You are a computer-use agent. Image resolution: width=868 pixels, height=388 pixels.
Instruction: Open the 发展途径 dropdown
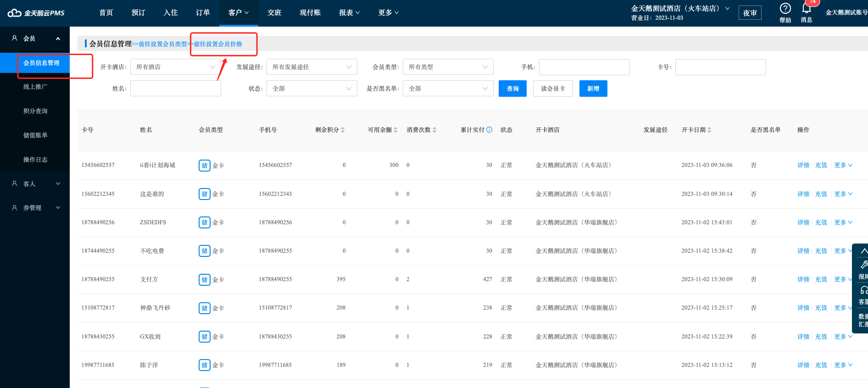pyautogui.click(x=312, y=67)
